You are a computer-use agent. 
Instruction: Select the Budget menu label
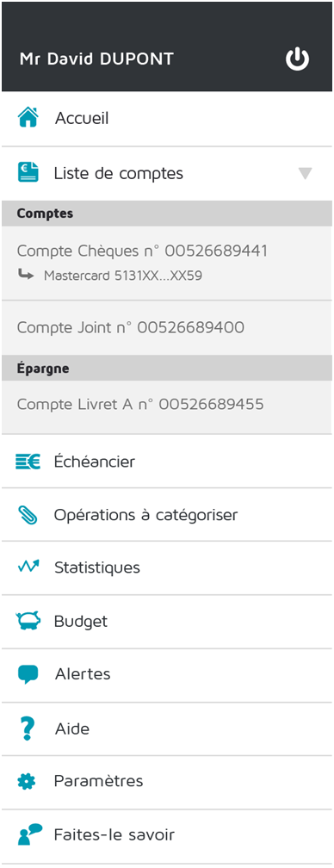pyautogui.click(x=81, y=621)
